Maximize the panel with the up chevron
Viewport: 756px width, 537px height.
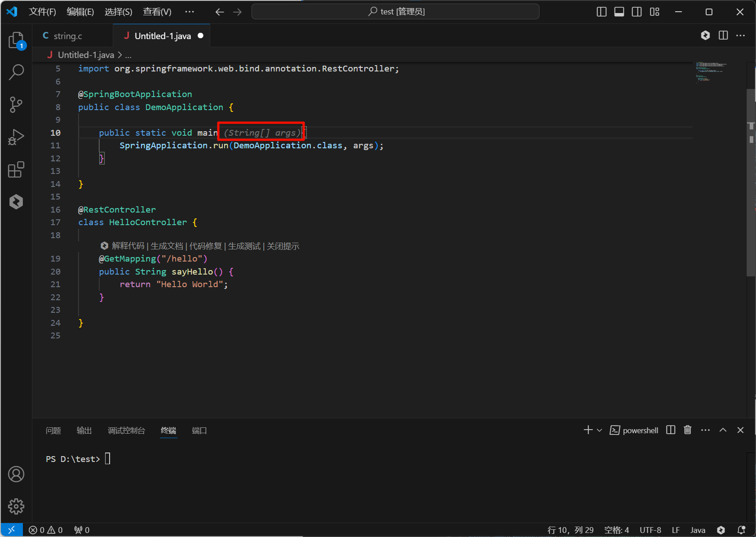coord(723,430)
